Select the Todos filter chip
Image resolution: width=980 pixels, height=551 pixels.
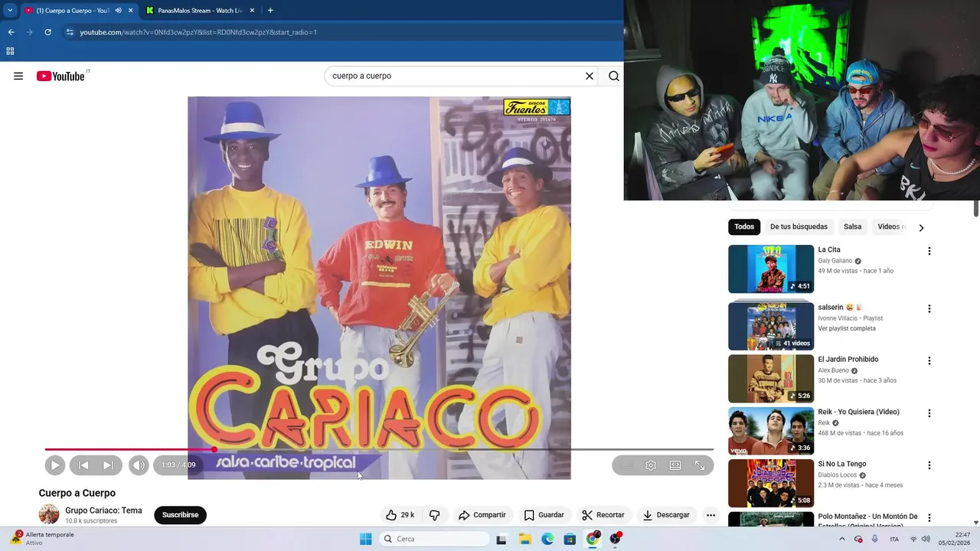[x=744, y=227]
